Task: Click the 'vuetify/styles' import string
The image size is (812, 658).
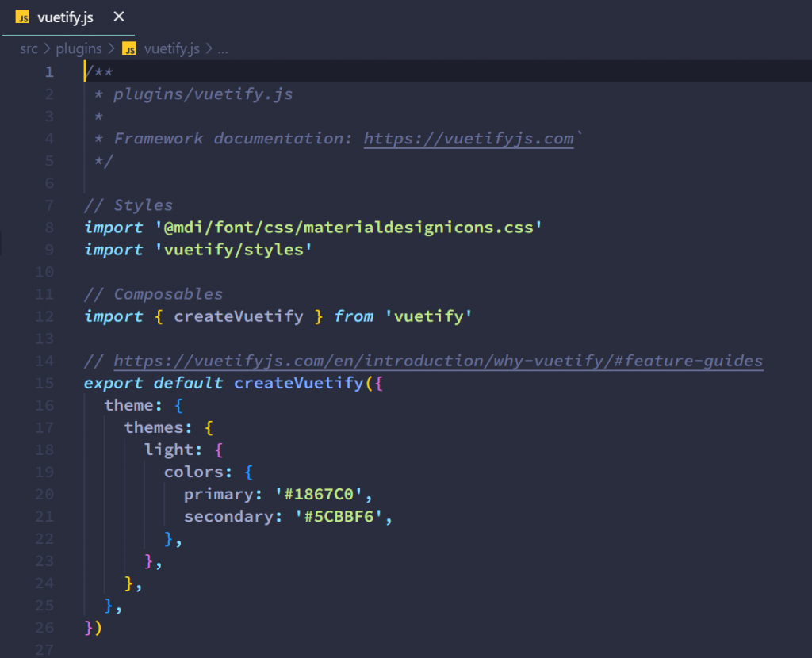Action: 234,250
